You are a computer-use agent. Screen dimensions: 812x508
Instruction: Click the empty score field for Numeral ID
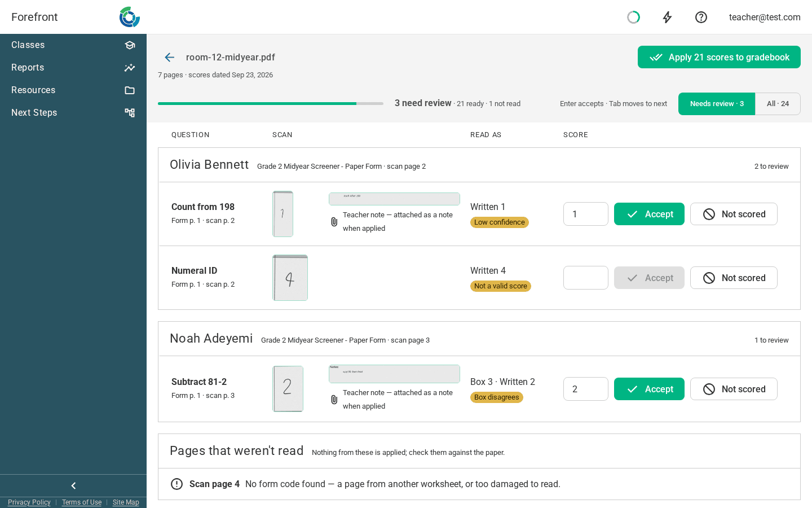click(x=586, y=278)
